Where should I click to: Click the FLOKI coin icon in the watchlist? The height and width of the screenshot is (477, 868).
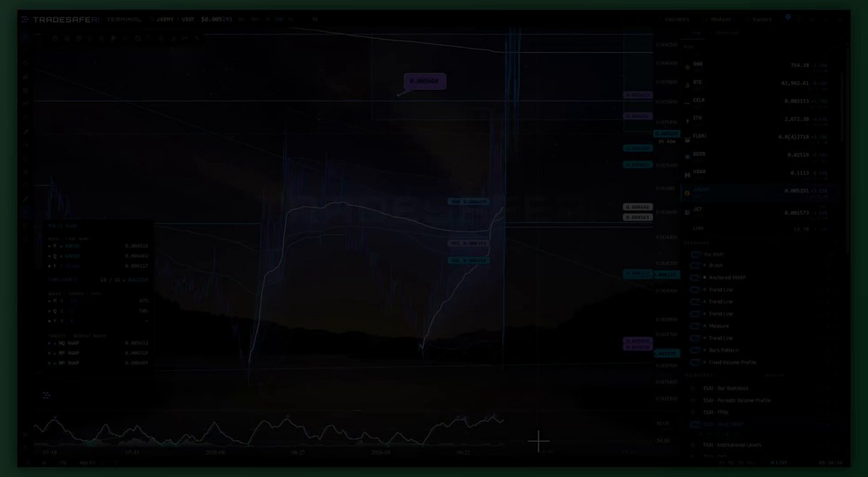[687, 139]
